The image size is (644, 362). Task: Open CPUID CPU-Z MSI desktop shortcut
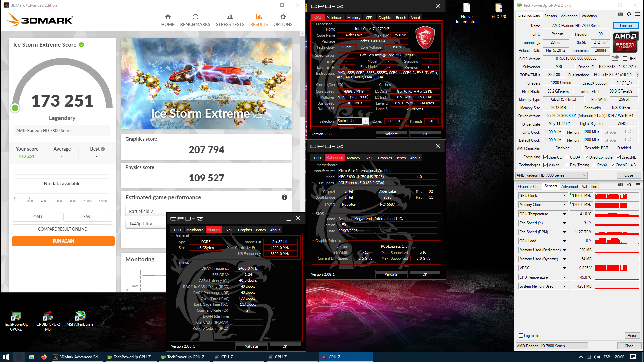click(48, 321)
